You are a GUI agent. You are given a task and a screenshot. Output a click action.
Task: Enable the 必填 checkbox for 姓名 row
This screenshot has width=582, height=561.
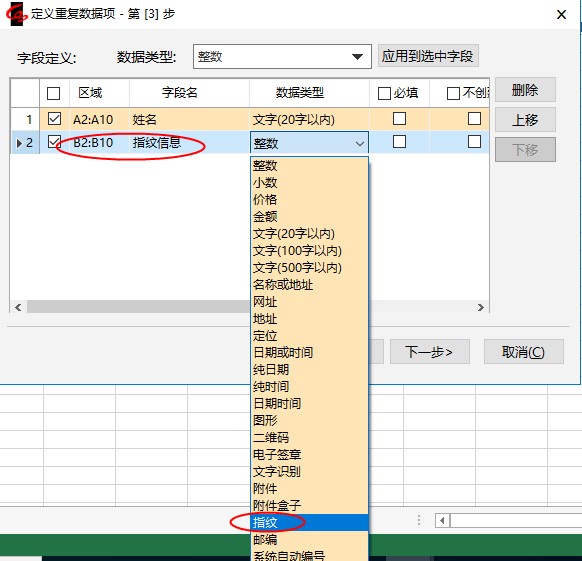coord(399,119)
